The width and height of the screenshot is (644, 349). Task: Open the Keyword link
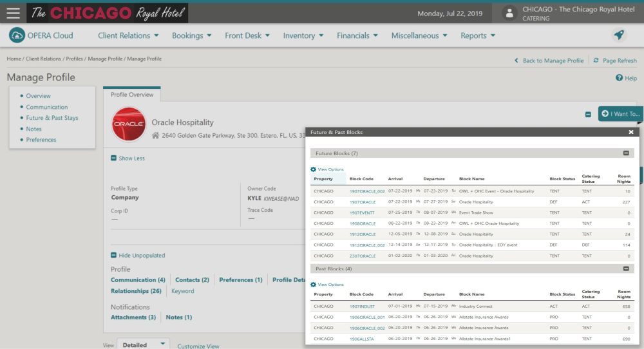[183, 290]
